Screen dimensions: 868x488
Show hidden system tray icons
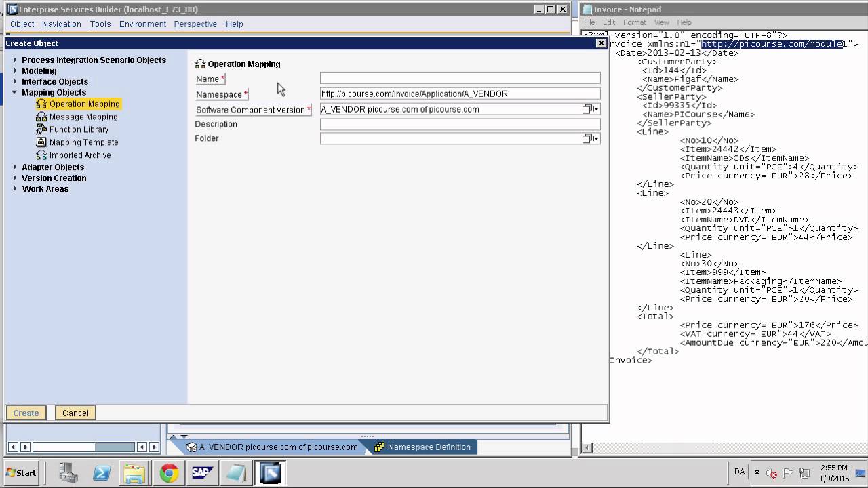click(x=757, y=473)
